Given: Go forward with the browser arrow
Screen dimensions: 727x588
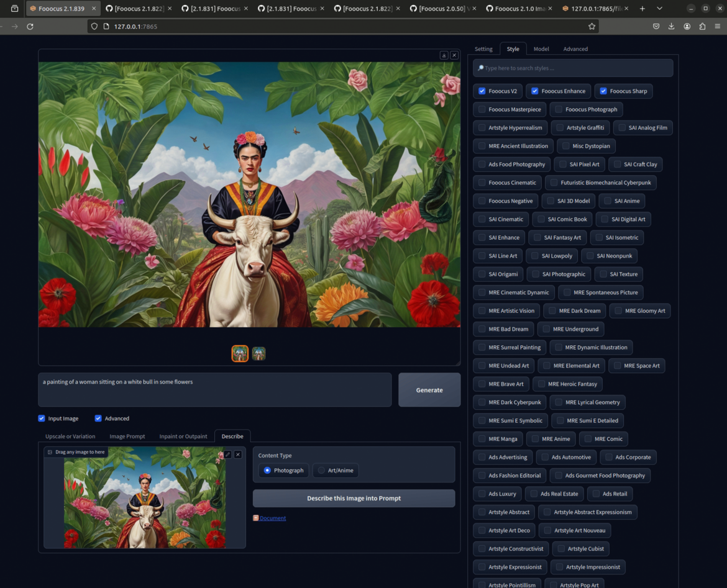Looking at the screenshot, I should coord(15,27).
